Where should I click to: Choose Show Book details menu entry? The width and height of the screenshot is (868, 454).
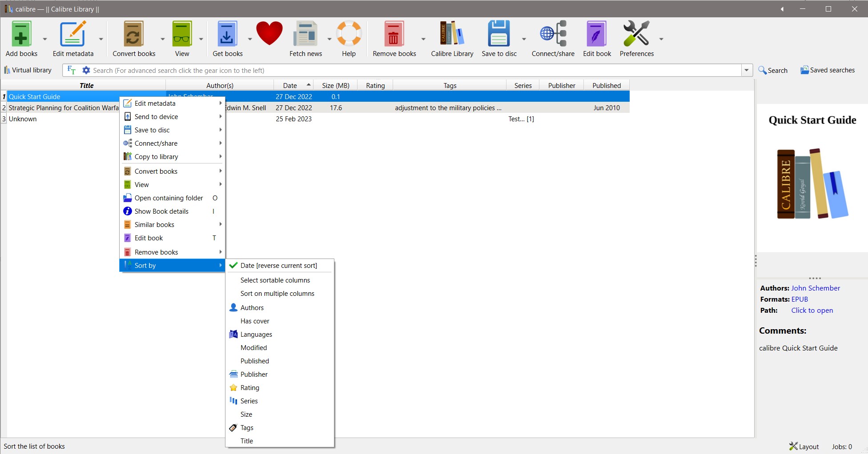point(173,211)
